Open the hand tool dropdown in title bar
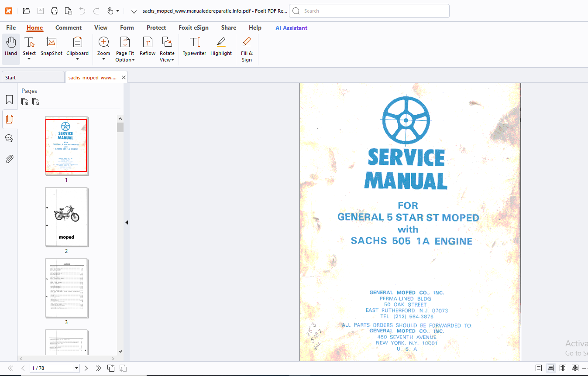This screenshot has width=588, height=376. [x=117, y=11]
